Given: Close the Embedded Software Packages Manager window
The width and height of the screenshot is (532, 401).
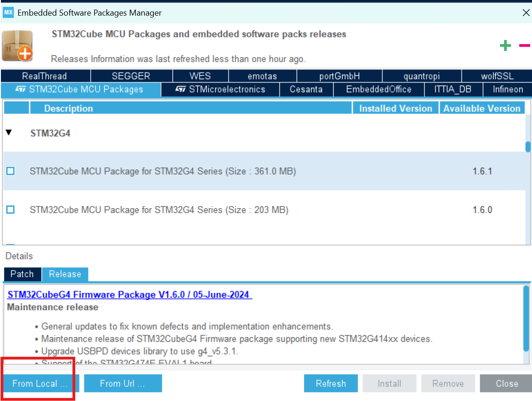Looking at the screenshot, I should point(526,12).
